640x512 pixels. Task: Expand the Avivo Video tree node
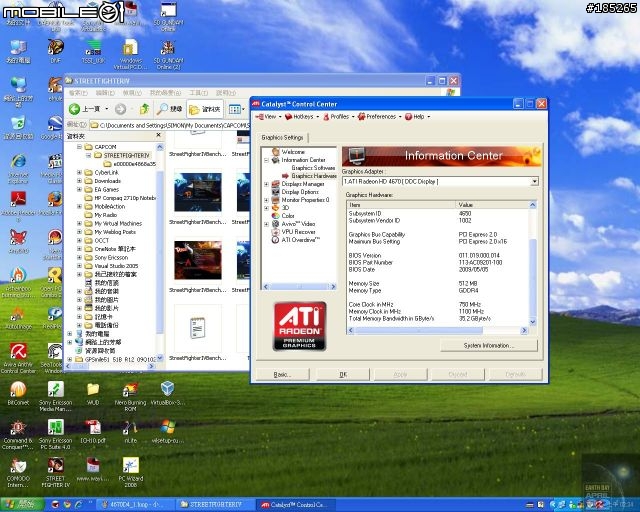(x=267, y=224)
